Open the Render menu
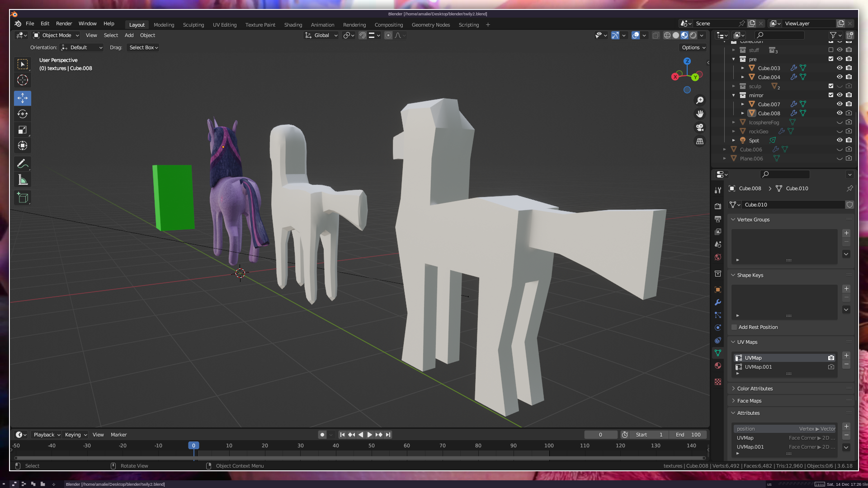 [x=64, y=23]
